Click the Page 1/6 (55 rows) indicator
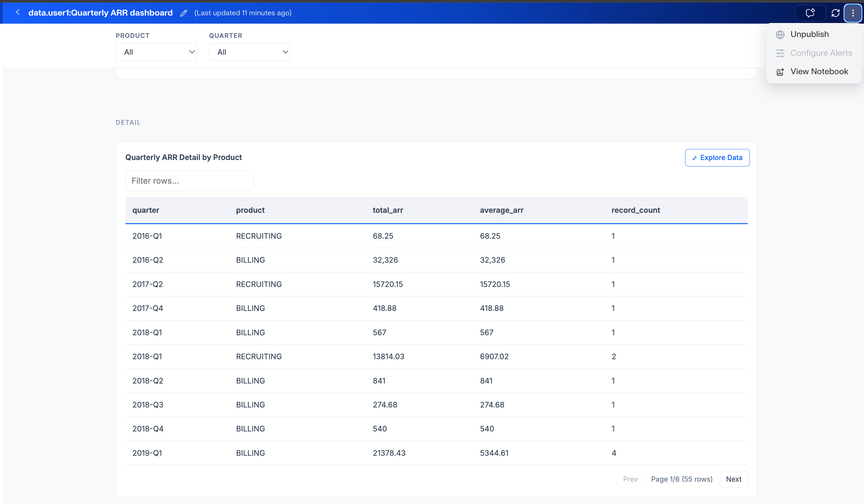Image resolution: width=864 pixels, height=504 pixels. tap(682, 479)
